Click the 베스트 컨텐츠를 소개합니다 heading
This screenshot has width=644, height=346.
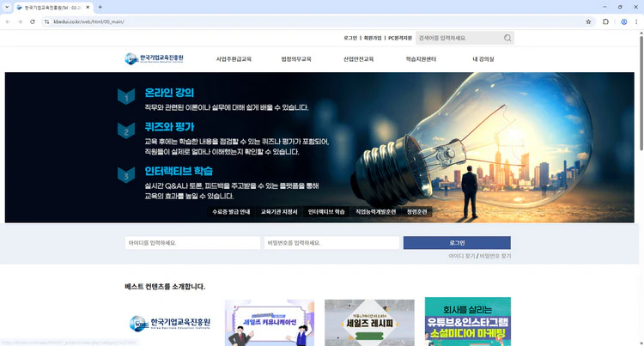coord(165,287)
